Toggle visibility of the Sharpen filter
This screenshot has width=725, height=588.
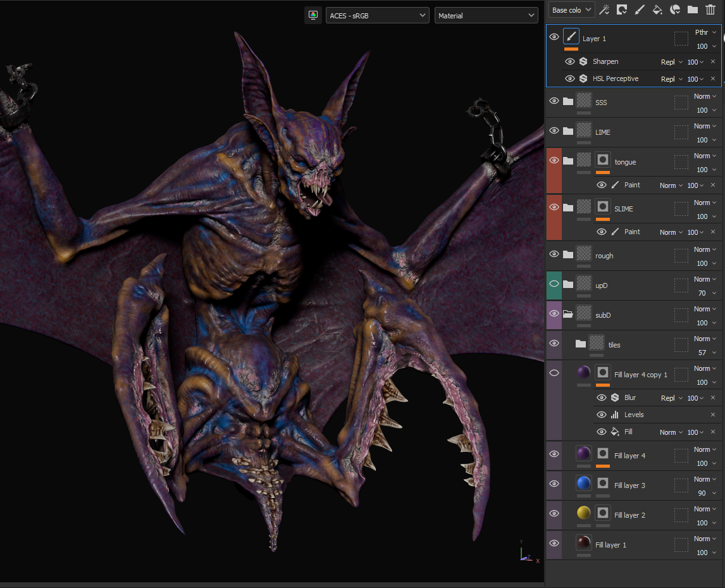569,61
